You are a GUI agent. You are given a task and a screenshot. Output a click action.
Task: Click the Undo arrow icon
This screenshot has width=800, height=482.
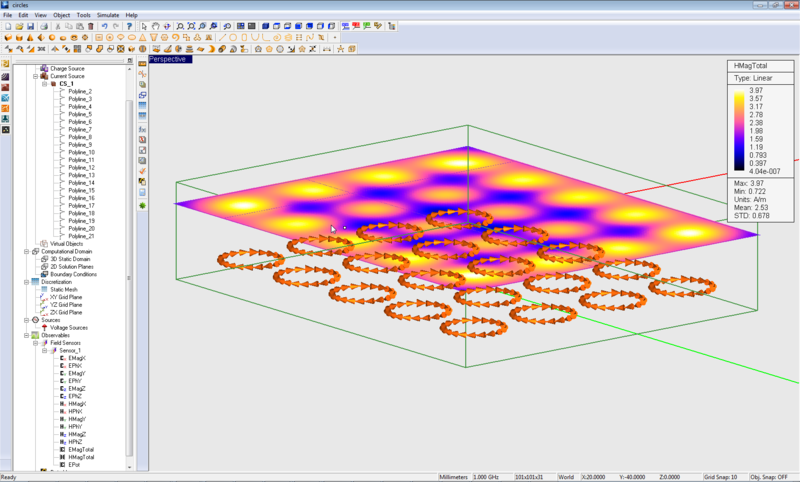106,26
